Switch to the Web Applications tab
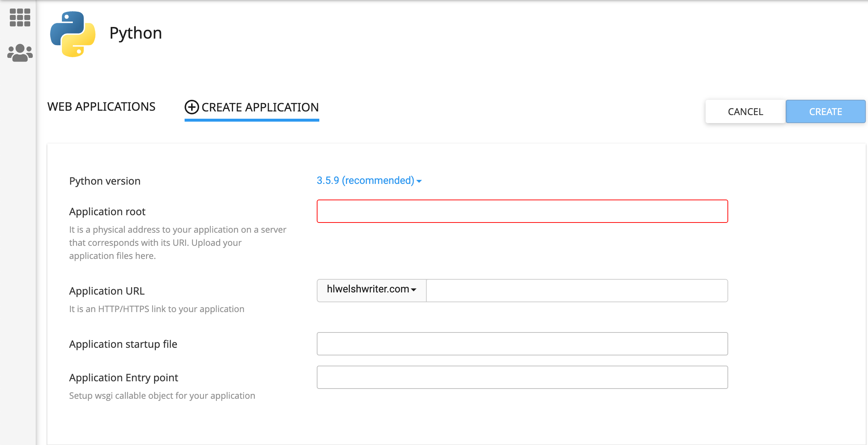Image resolution: width=868 pixels, height=445 pixels. [x=101, y=107]
